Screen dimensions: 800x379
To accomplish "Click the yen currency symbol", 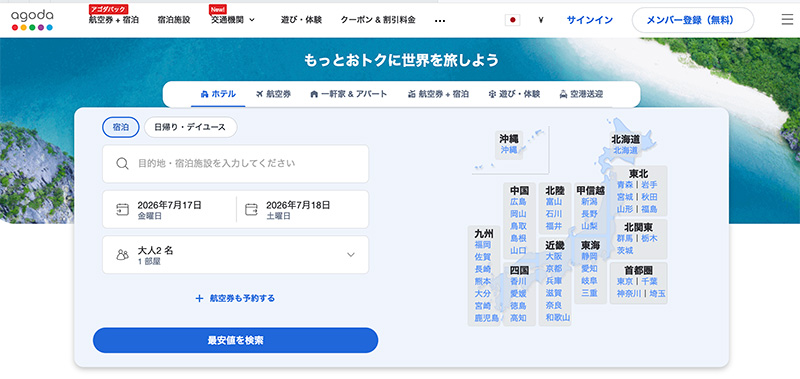I will (541, 20).
